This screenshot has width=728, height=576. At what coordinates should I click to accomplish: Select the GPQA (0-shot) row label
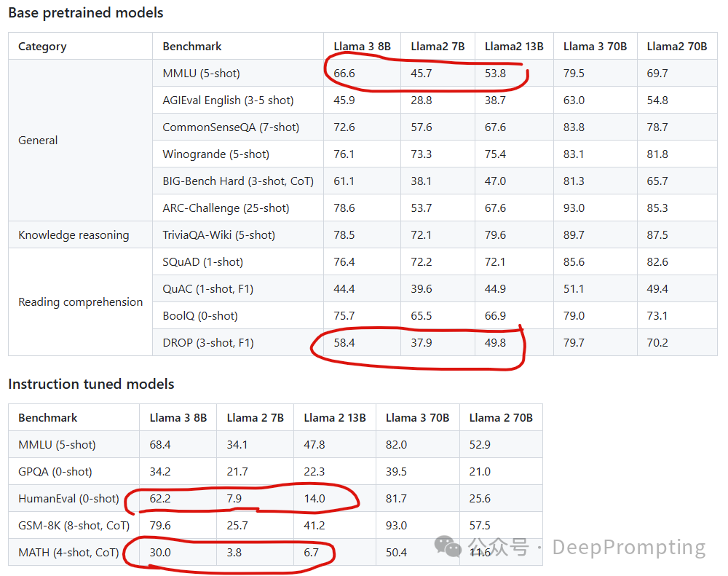pyautogui.click(x=55, y=472)
